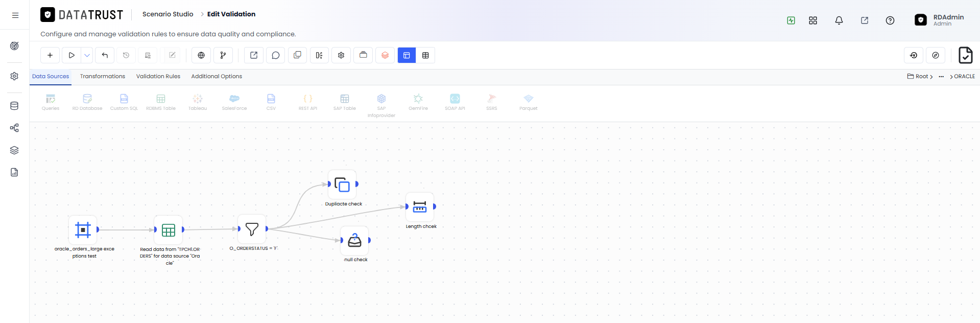
Task: Open the help question mark icon
Action: [890, 20]
